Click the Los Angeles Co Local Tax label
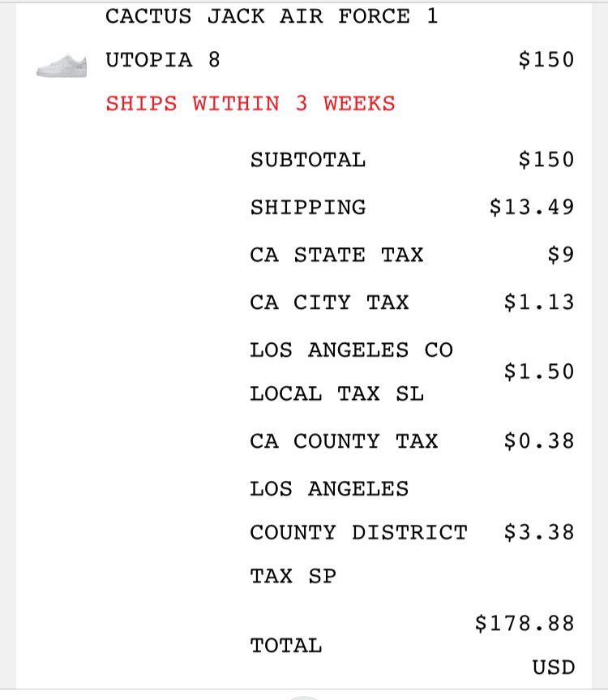608x700 pixels. [351, 372]
